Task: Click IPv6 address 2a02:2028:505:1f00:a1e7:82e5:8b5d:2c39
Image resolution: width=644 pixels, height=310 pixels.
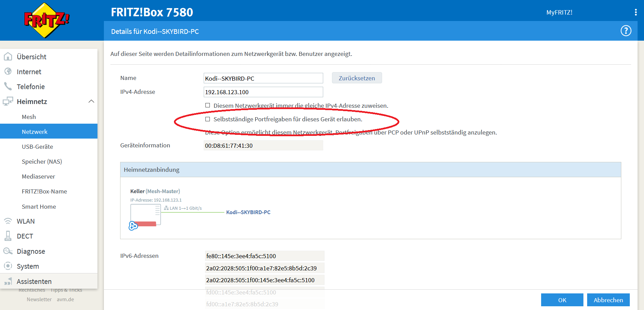Action: click(265, 268)
